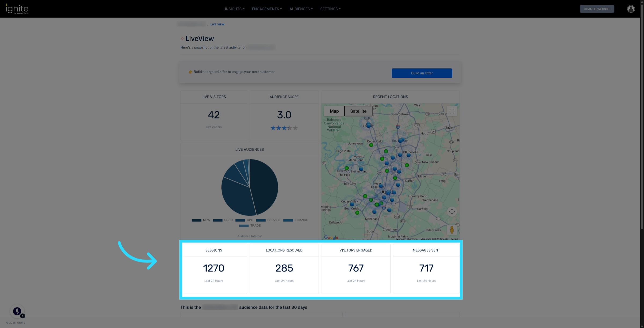Switch map to Satellite view
The height and width of the screenshot is (328, 644).
coord(358,111)
